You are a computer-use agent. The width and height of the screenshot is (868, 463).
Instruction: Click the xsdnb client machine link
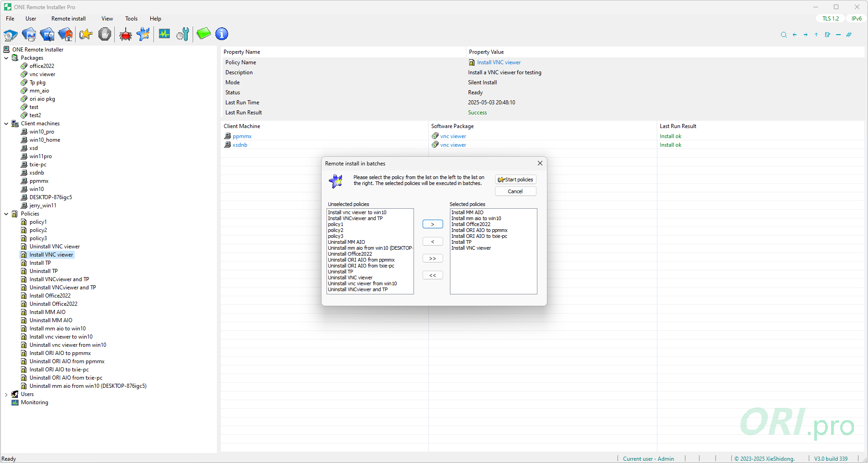(240, 145)
